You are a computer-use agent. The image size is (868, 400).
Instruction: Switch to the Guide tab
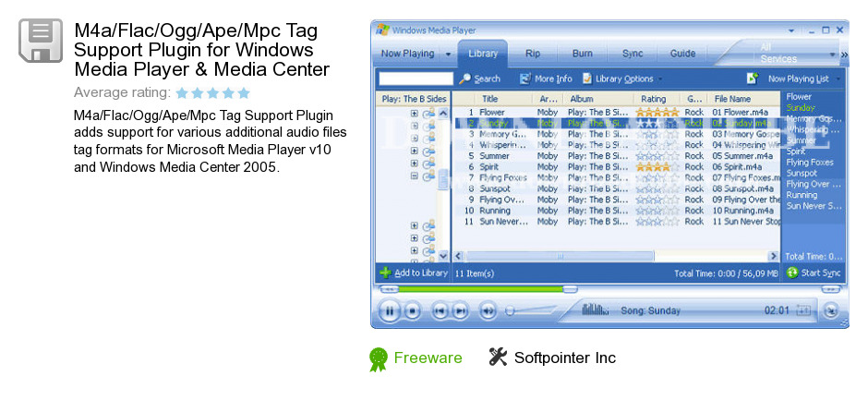point(682,54)
